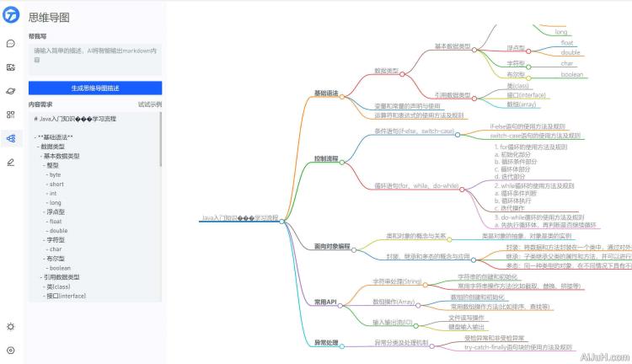Open the pen writing sidebar icon
632x364 pixels.
10,161
